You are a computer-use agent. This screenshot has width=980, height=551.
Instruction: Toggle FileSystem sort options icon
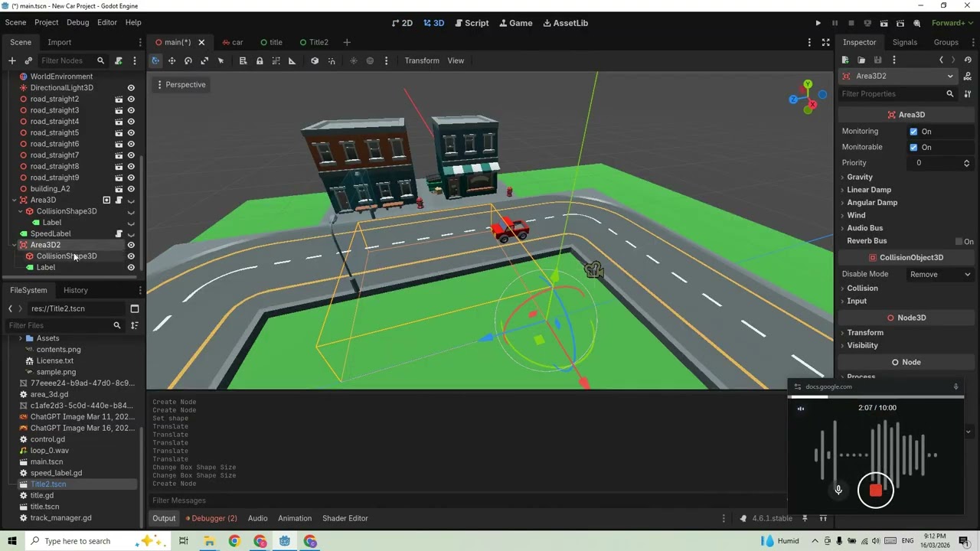[134, 325]
